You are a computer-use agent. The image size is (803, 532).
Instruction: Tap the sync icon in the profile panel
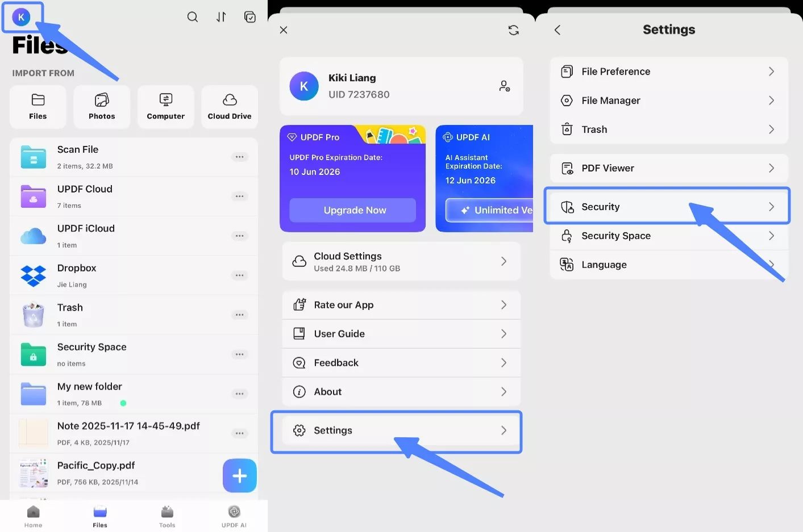(513, 30)
